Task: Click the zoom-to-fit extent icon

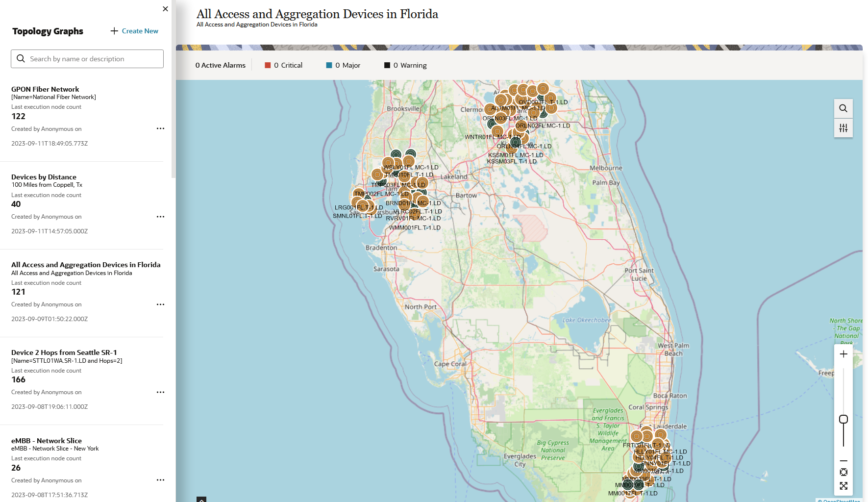Action: (x=843, y=472)
